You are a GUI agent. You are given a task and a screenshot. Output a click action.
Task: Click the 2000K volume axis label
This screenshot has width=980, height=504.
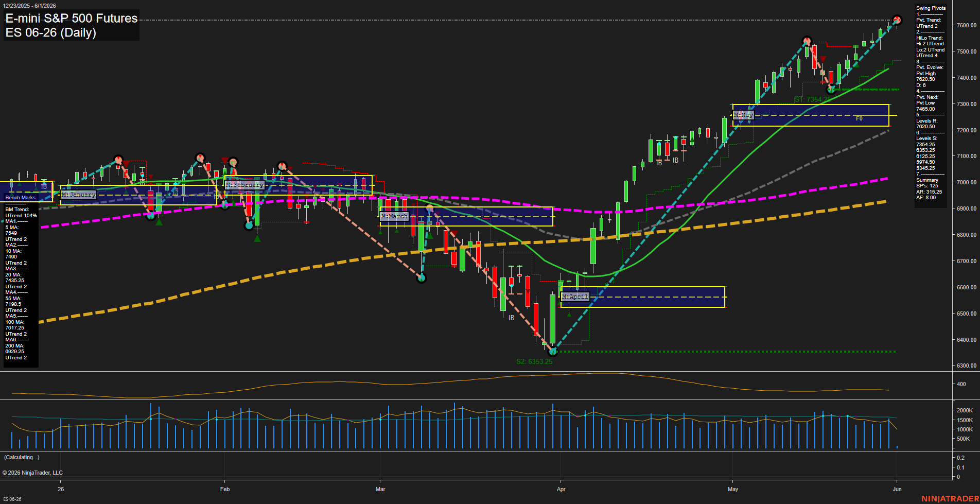965,411
